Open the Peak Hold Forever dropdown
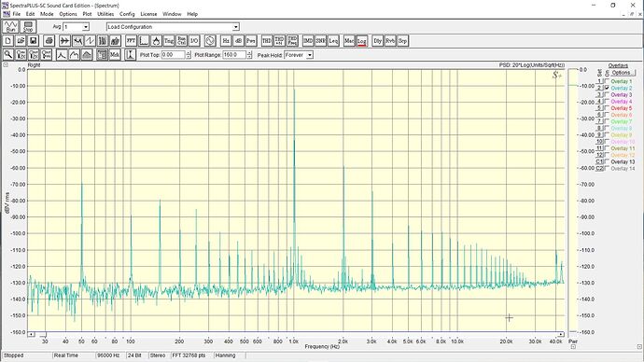 click(310, 55)
